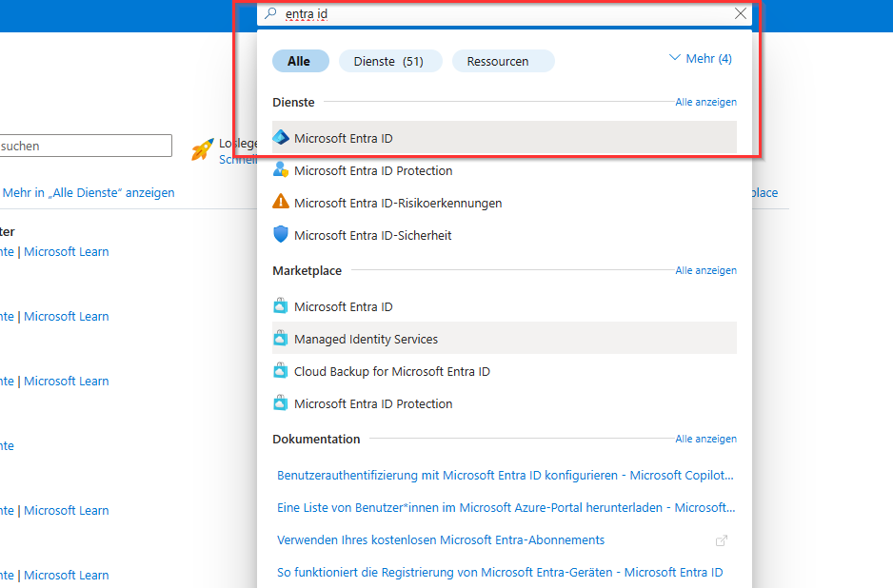Image resolution: width=893 pixels, height=588 pixels.
Task: Open Marketplace Microsoft Entra ID Protection entry
Action: coord(504,403)
